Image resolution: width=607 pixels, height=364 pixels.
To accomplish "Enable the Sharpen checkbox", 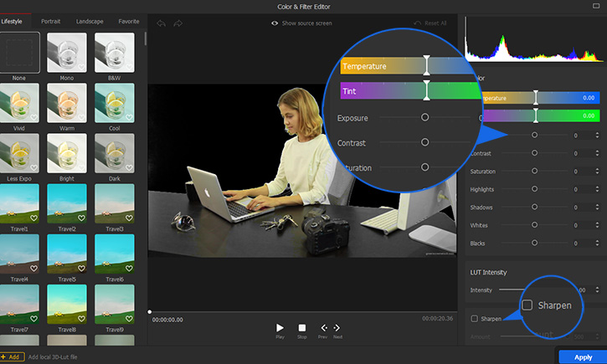I will (475, 319).
